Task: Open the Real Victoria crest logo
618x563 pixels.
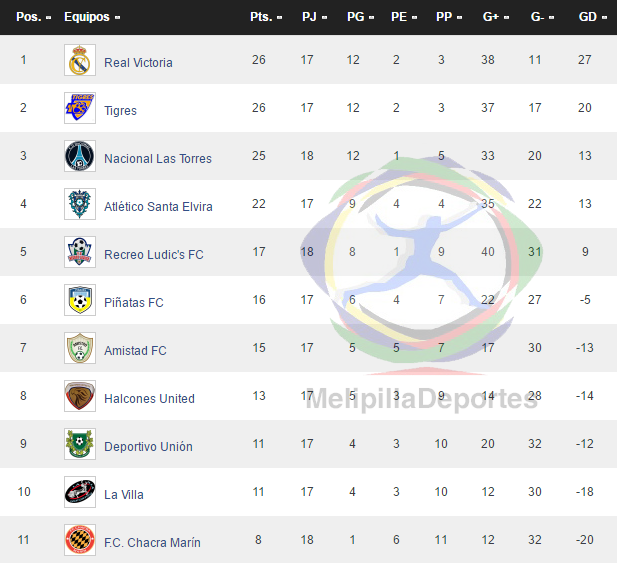Action: pyautogui.click(x=80, y=60)
